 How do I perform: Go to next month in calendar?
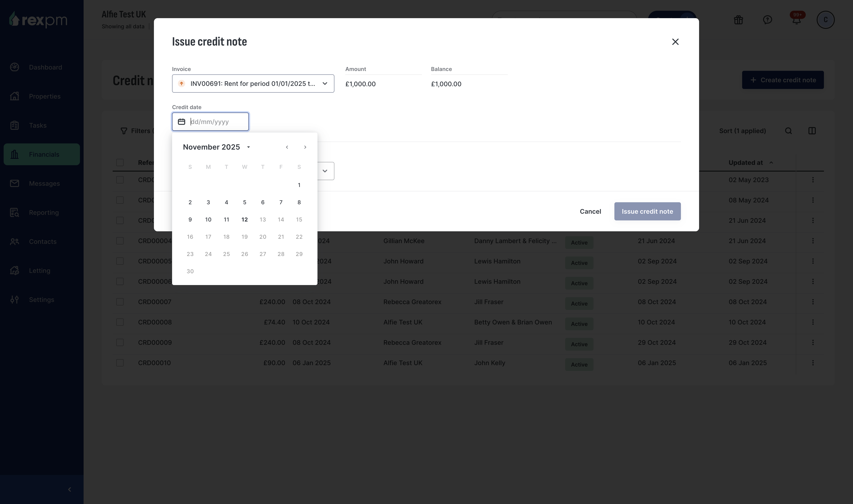(305, 147)
